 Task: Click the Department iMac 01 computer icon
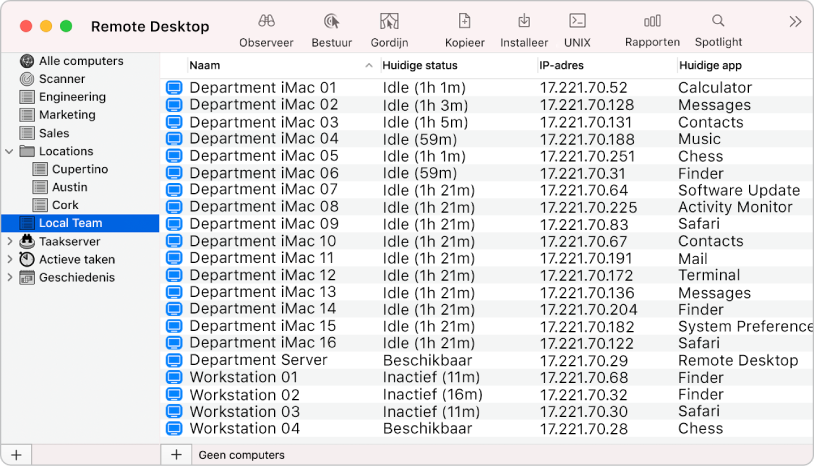(x=174, y=88)
